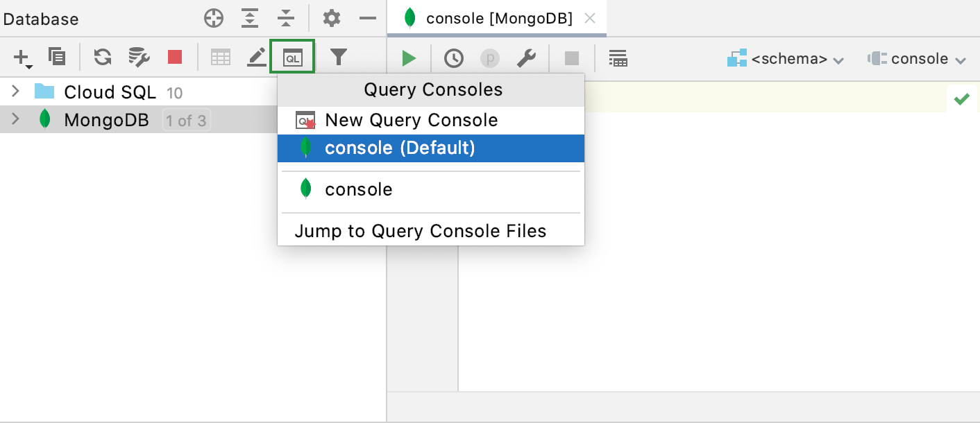
Task: Select the pencil modify-data-source icon
Action: click(256, 57)
